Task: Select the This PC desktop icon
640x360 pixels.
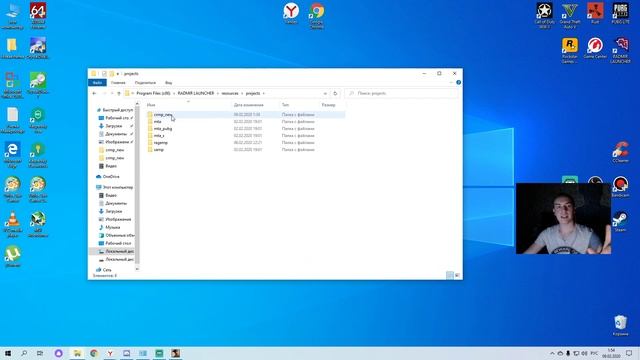Action: 12,16
